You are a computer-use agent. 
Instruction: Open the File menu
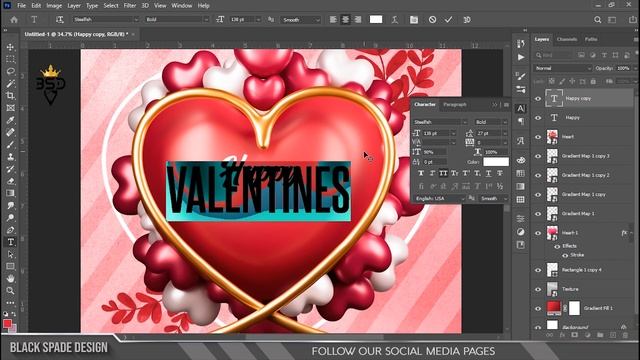pyautogui.click(x=21, y=6)
